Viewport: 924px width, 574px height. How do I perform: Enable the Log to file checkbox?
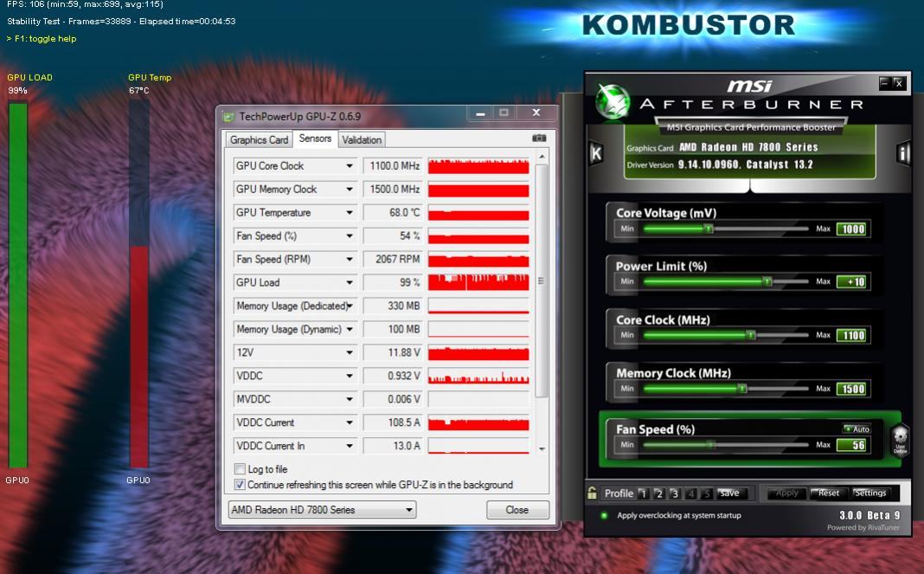(240, 469)
